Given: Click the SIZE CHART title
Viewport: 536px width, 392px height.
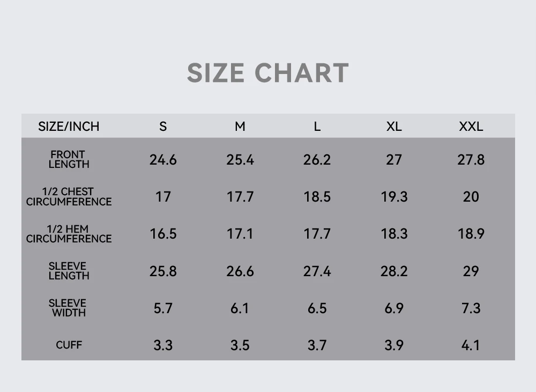Looking at the screenshot, I should click(x=267, y=73).
